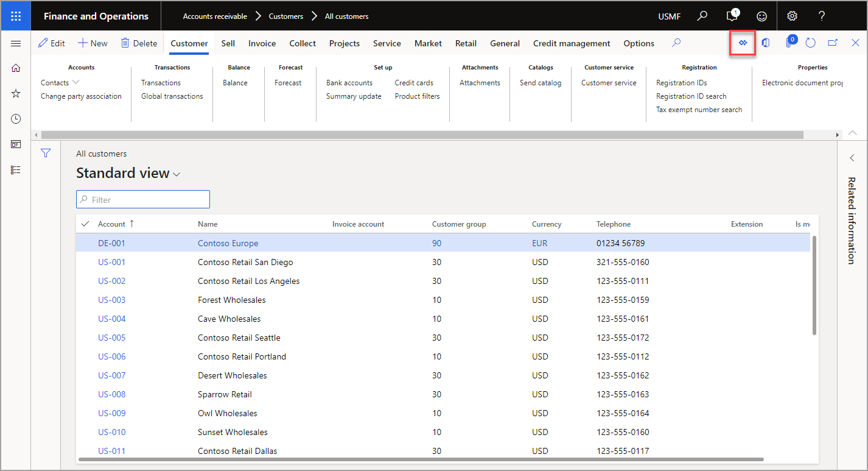Click New to add a customer
The width and height of the screenshot is (868, 471).
[93, 43]
